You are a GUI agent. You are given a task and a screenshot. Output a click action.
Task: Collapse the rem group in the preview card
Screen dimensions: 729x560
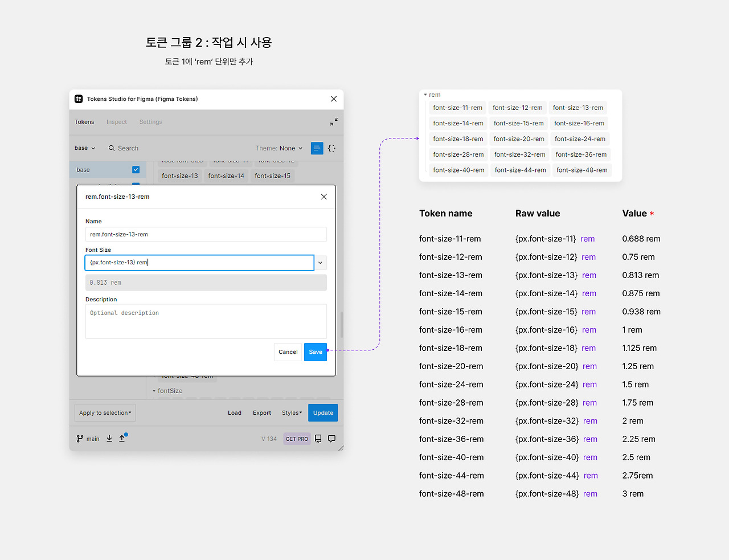pos(425,95)
